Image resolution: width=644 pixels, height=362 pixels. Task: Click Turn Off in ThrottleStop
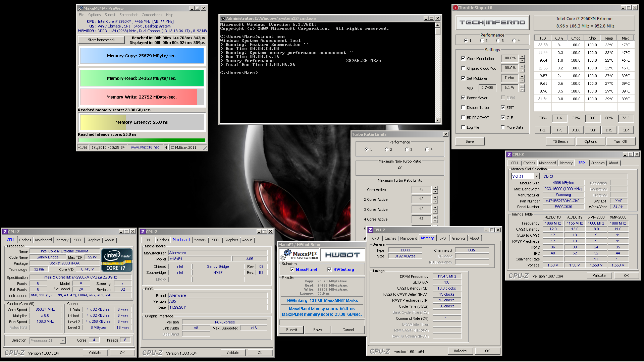[x=621, y=141]
